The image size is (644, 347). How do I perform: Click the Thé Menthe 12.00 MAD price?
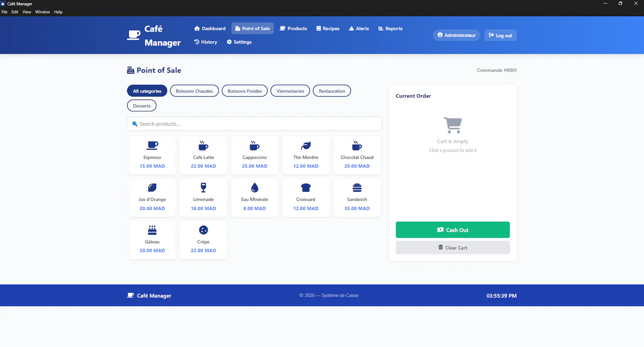tap(306, 166)
